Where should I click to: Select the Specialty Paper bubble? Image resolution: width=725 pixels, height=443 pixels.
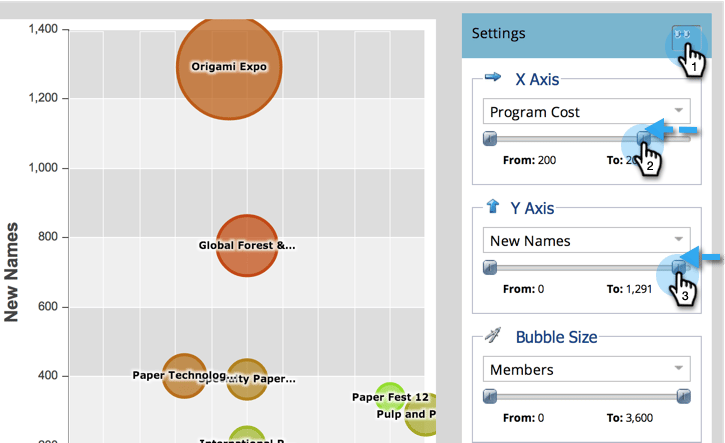247,379
